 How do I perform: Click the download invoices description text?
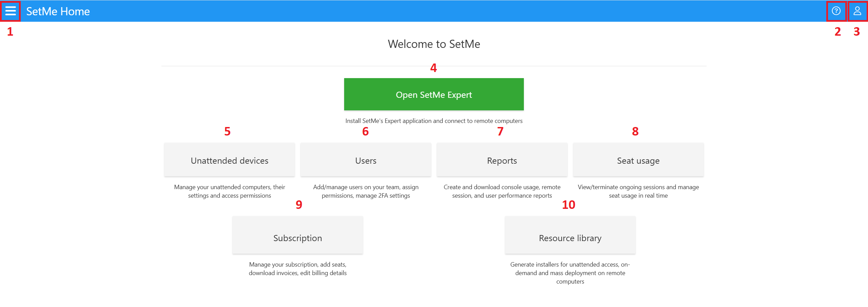click(297, 269)
